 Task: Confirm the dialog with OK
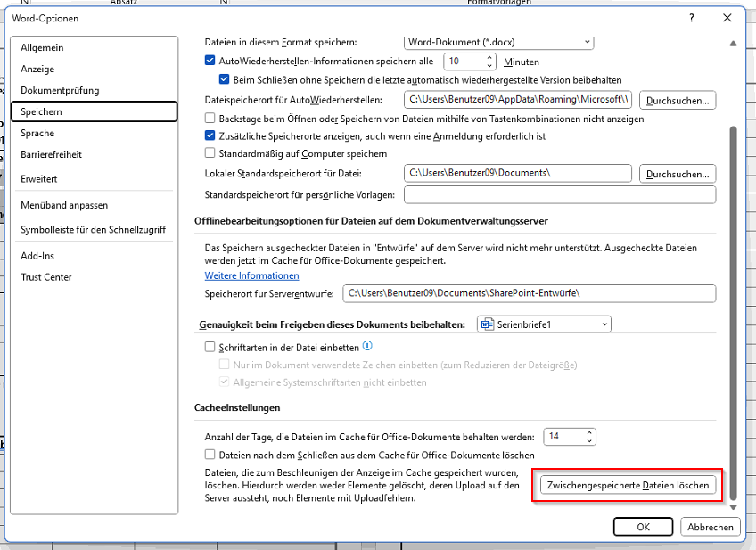click(x=643, y=527)
